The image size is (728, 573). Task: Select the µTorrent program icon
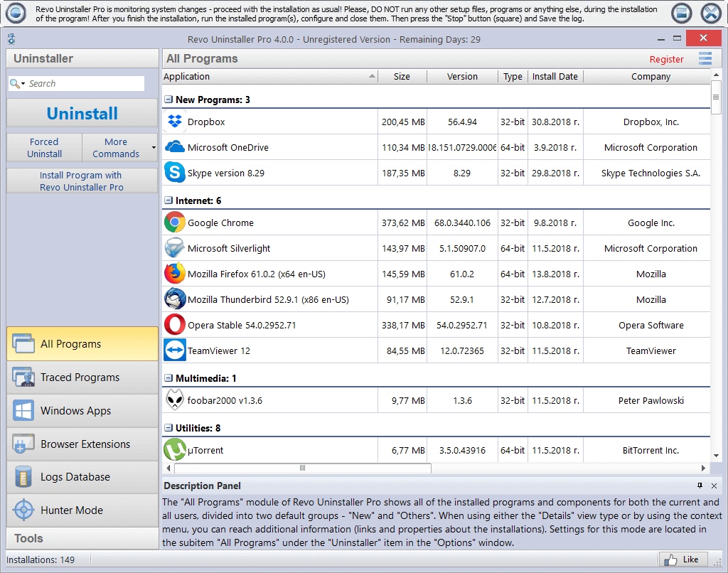[175, 450]
